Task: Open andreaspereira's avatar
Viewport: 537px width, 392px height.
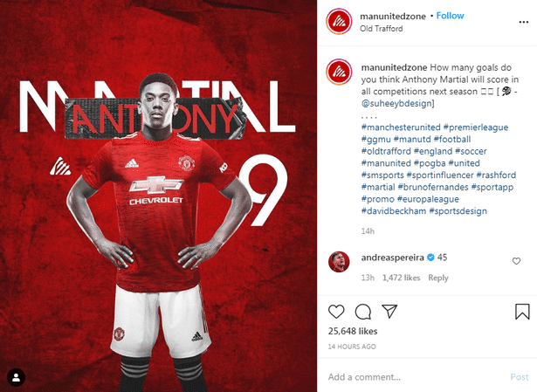Action: pos(339,262)
